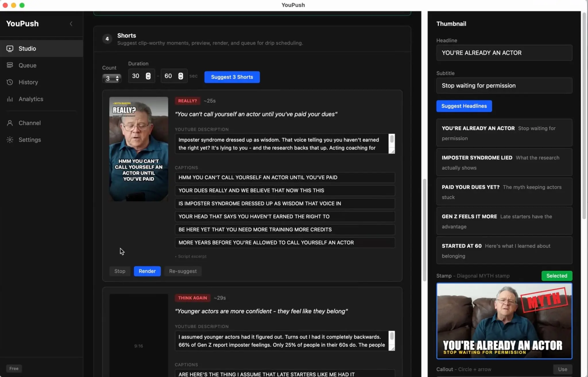Open the Count dropdown set to 3
This screenshot has height=377, width=588.
(x=112, y=78)
